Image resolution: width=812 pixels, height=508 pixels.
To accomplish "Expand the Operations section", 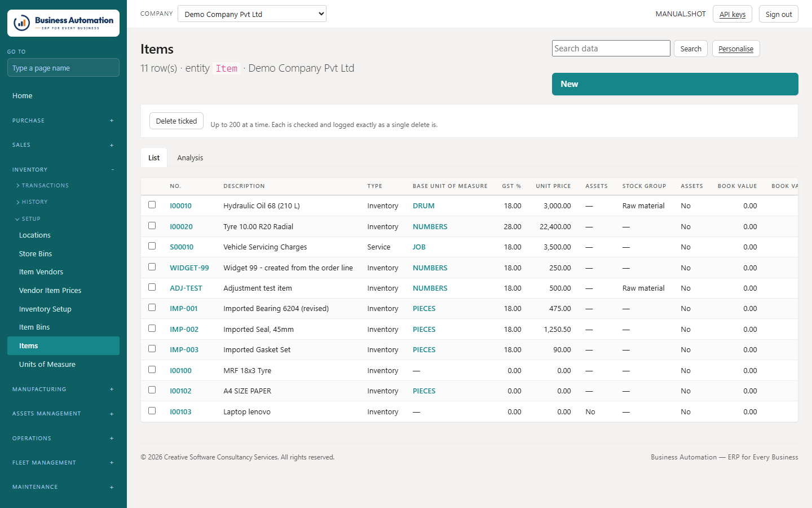I will point(63,438).
